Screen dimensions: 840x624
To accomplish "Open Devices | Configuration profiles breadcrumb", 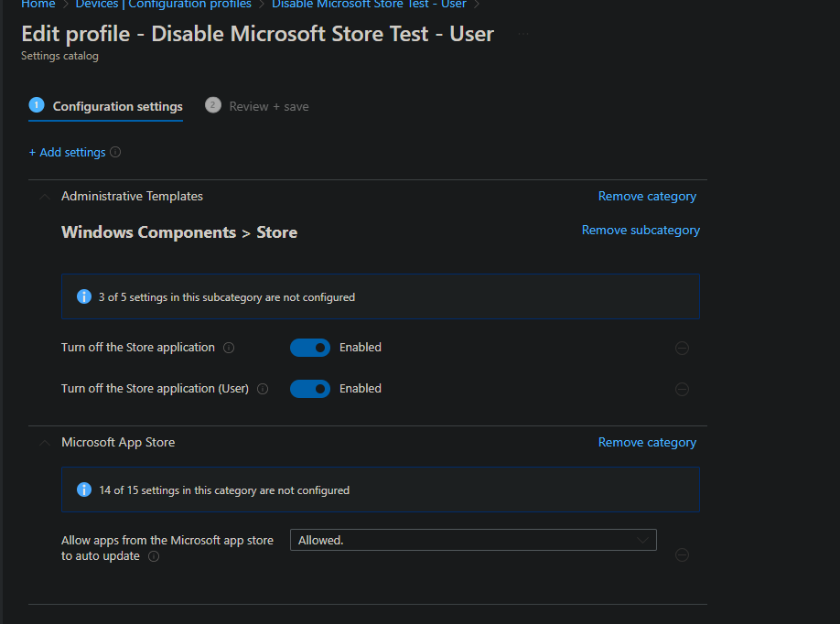I will tap(164, 5).
